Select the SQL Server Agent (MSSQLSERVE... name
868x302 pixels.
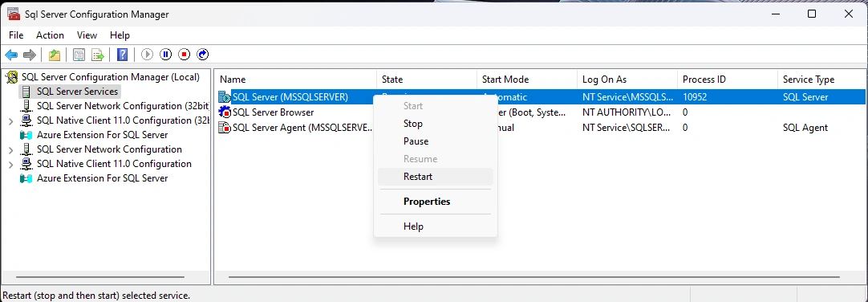(302, 128)
